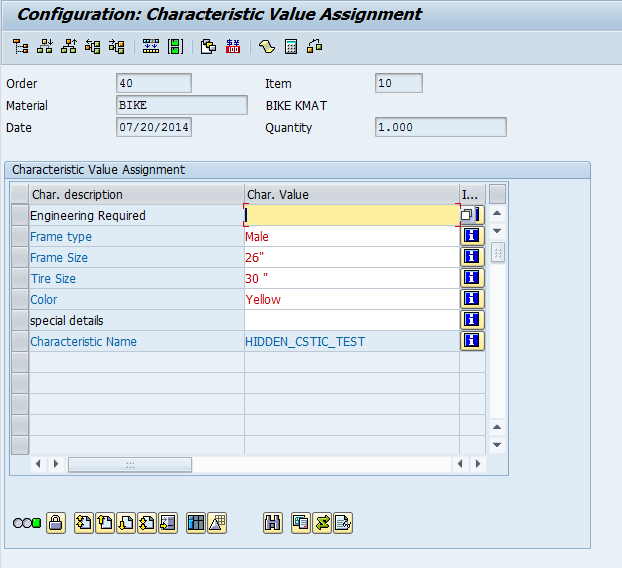
Task: Click the binoculars find button
Action: coord(273,523)
